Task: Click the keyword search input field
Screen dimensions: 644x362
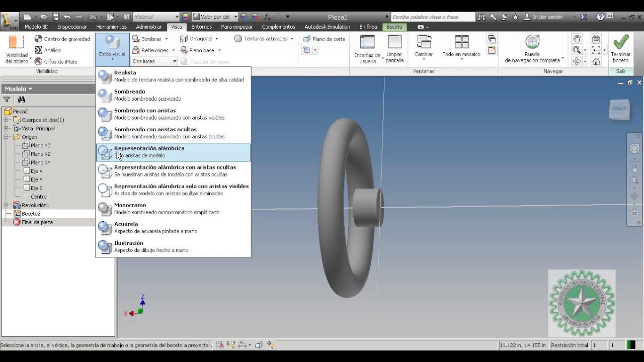Action: tap(433, 17)
